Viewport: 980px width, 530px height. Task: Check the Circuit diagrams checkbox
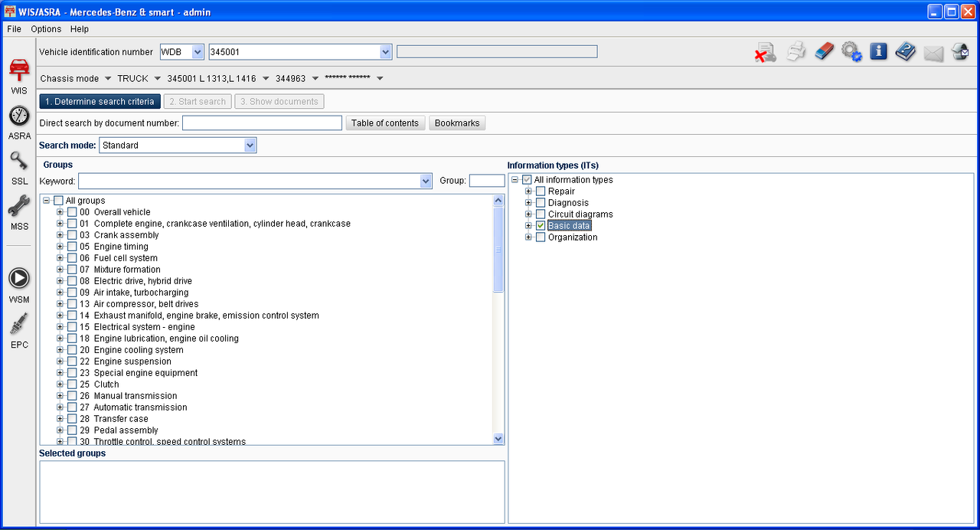click(541, 214)
